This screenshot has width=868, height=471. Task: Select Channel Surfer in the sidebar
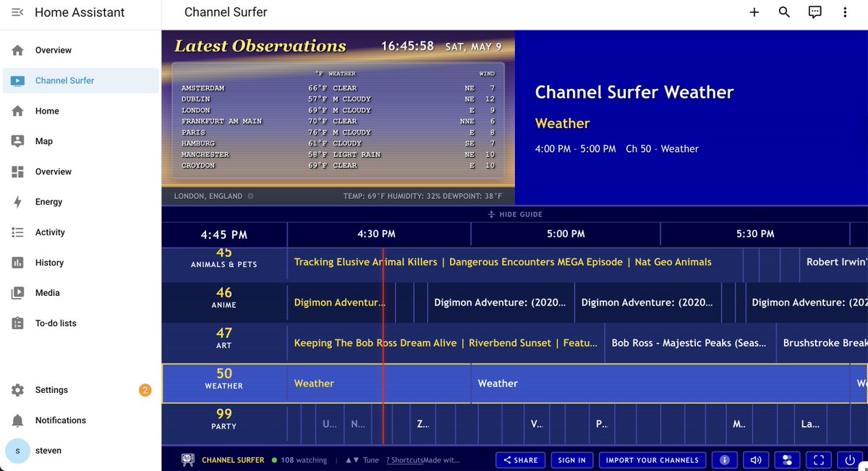[80, 80]
